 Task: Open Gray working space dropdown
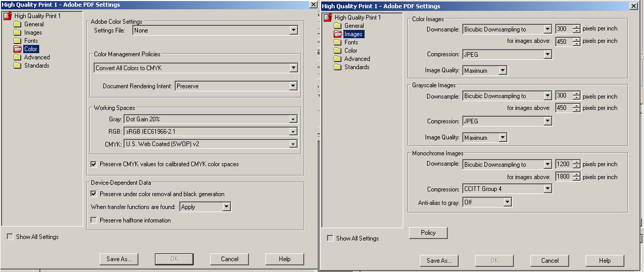[211, 119]
